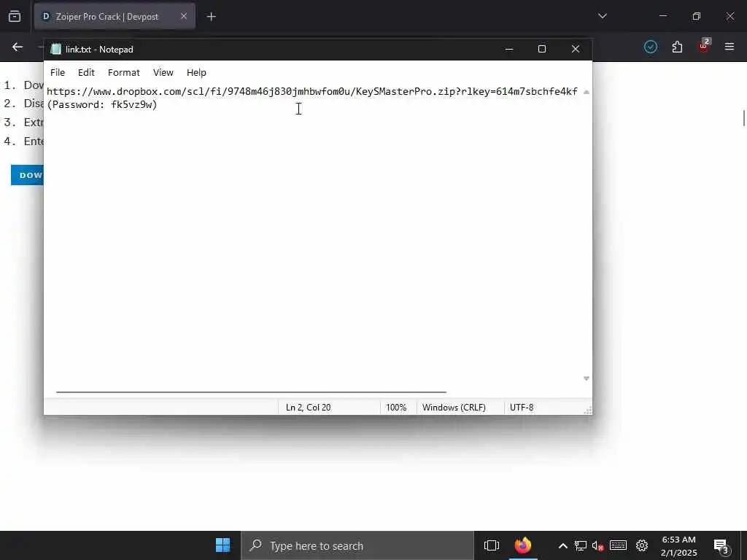The height and width of the screenshot is (560, 747).
Task: Open a new browser tab
Action: [x=211, y=17]
